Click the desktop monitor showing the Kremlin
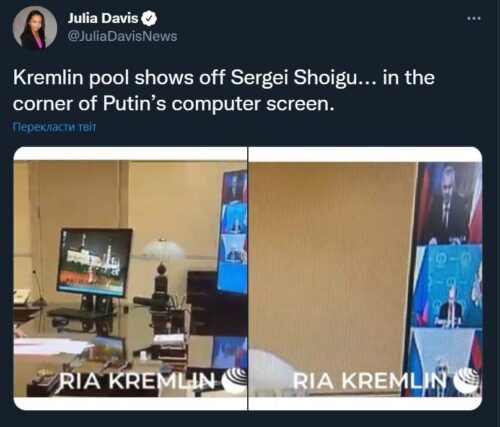 (94, 262)
